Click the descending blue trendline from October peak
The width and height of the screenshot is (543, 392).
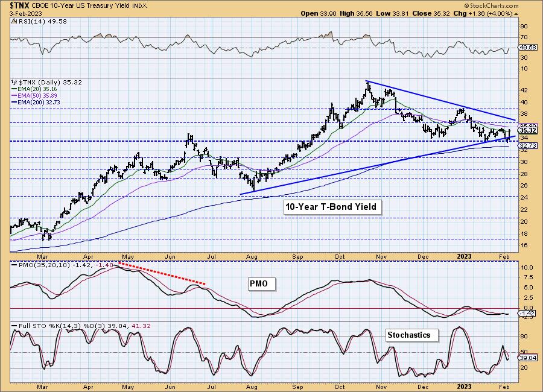pyautogui.click(x=440, y=101)
